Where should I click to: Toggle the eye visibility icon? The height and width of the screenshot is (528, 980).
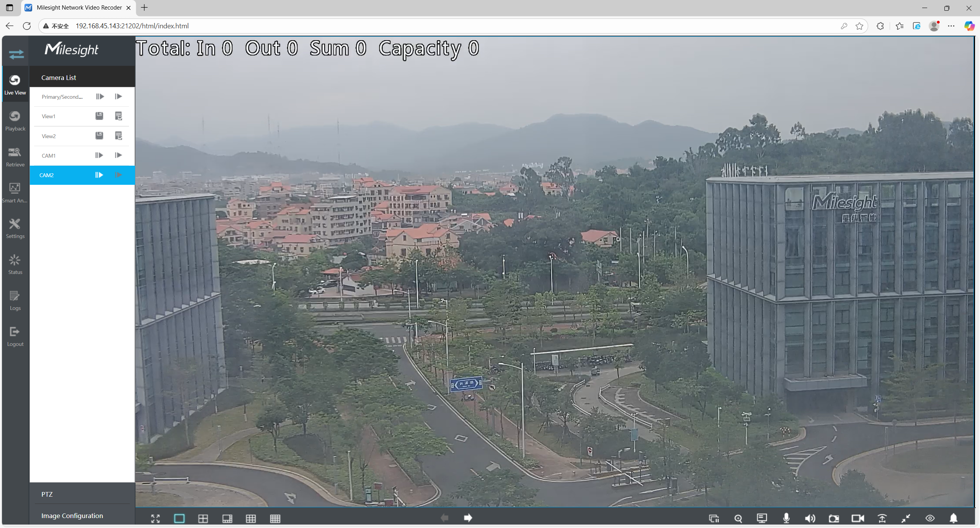(930, 518)
